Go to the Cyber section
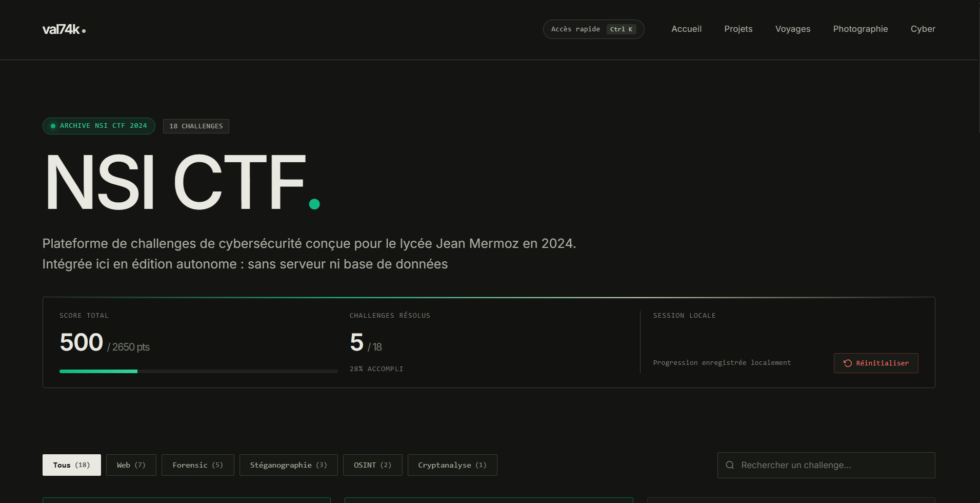The height and width of the screenshot is (503, 980). click(x=923, y=29)
